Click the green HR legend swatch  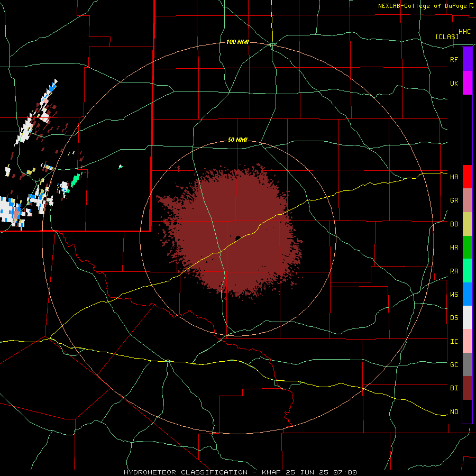click(x=467, y=247)
